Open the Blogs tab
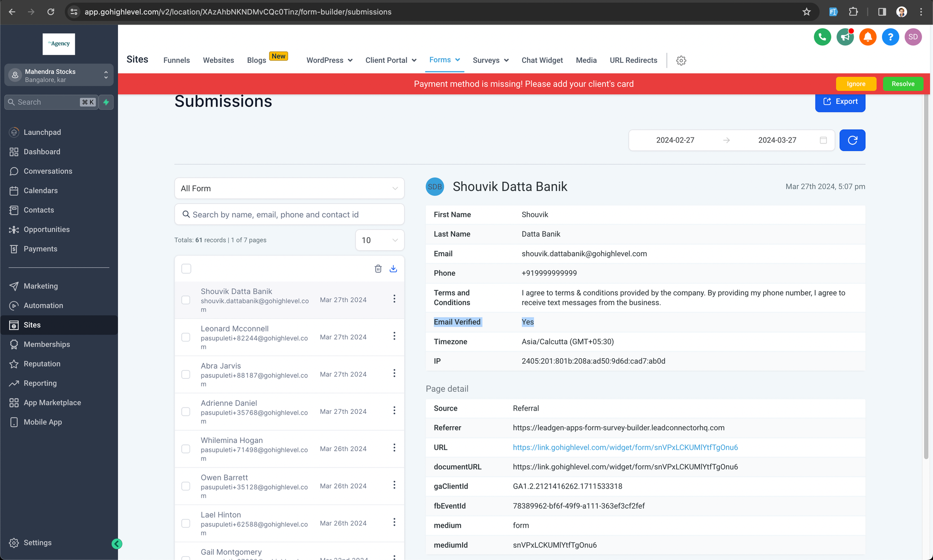This screenshot has width=933, height=560. coord(256,61)
